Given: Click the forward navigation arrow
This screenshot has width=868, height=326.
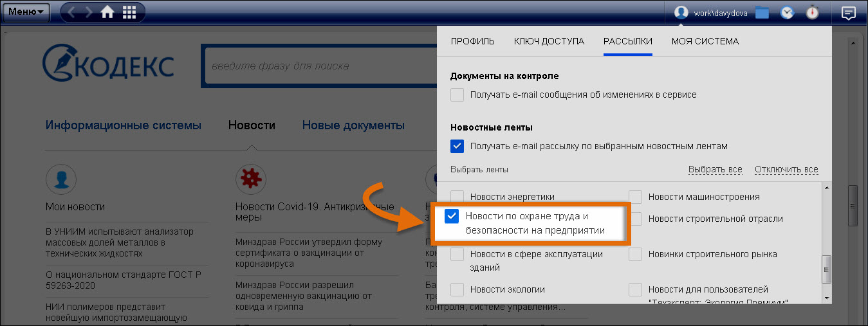Looking at the screenshot, I should click(89, 12).
